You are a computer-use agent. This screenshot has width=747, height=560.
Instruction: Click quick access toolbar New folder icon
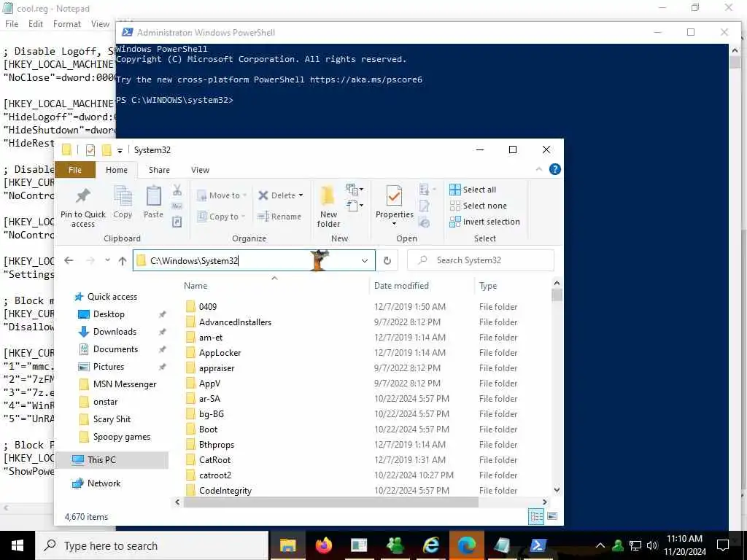[x=107, y=150]
